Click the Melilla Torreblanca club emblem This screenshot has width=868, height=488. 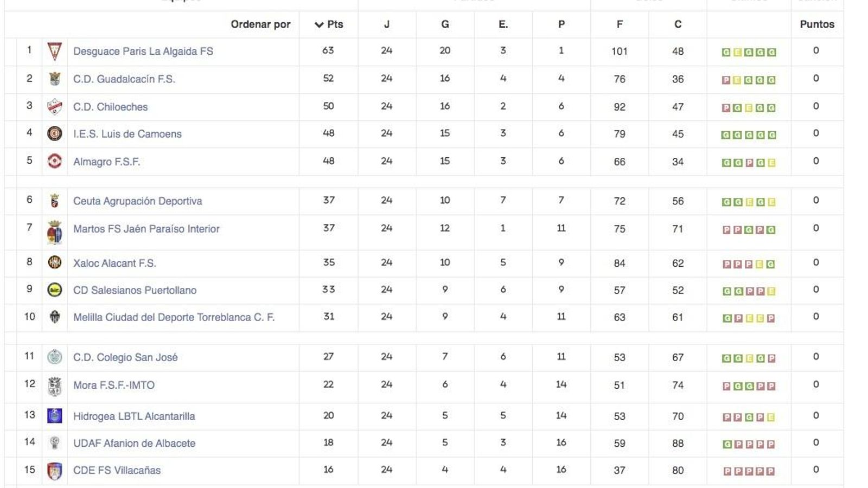(x=54, y=317)
